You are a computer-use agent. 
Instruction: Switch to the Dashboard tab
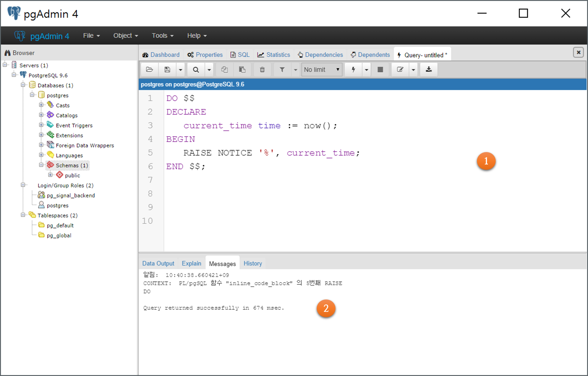(x=161, y=55)
